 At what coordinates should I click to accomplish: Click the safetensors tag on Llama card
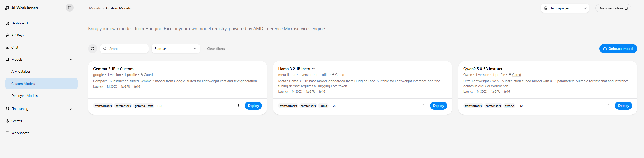(308, 106)
